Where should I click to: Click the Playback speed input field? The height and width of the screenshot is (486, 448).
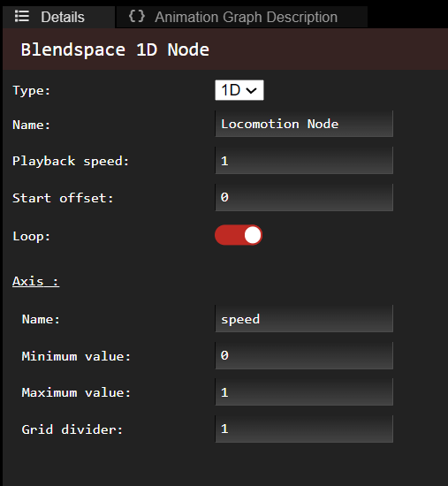[304, 161]
